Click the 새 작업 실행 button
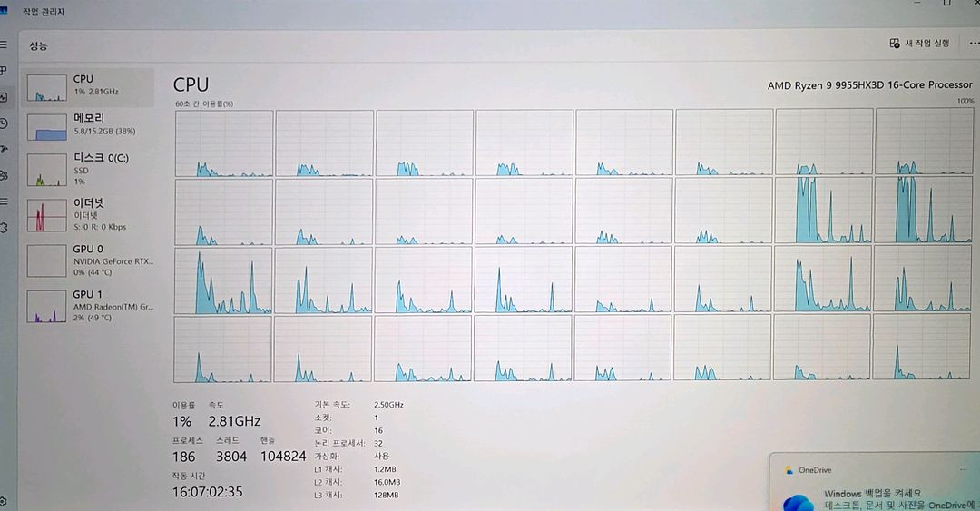The height and width of the screenshot is (511, 980). point(920,43)
